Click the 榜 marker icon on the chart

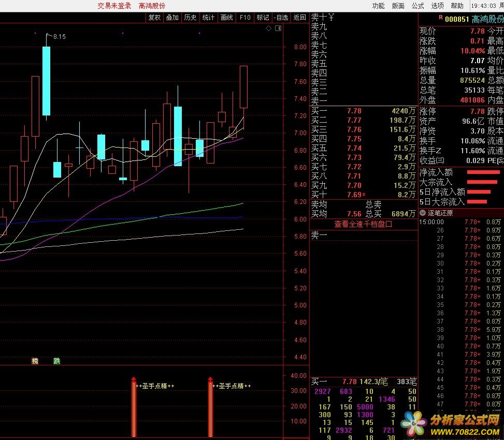[x=35, y=361]
